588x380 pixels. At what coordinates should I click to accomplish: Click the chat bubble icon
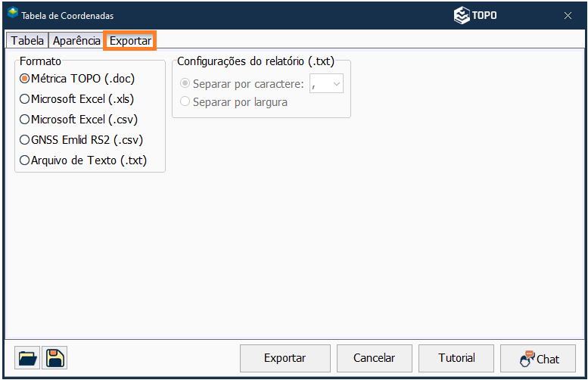527,358
